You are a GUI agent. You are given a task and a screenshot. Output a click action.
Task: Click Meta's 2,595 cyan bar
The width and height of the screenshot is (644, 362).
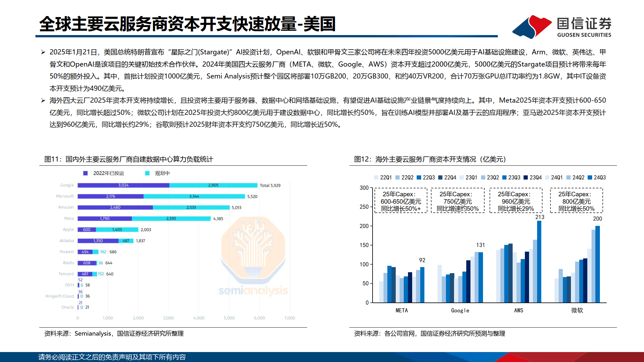click(x=171, y=218)
